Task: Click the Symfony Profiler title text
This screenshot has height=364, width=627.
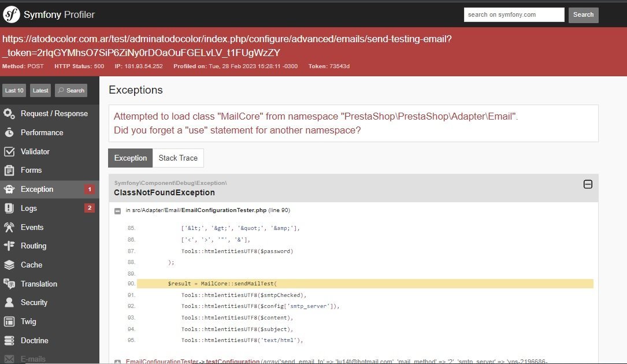Action: click(x=59, y=15)
